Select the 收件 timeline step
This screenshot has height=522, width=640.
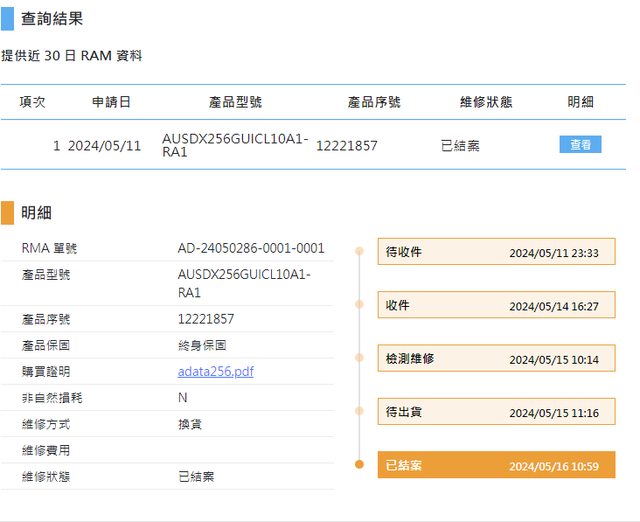pos(496,305)
